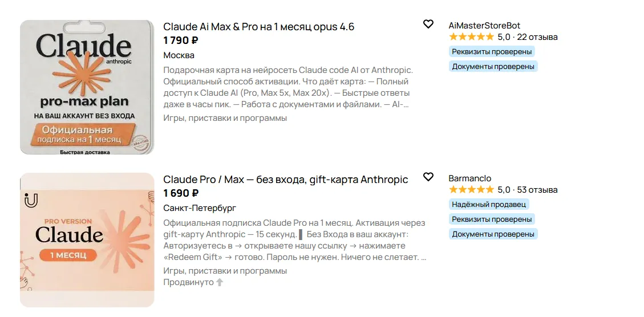Viewport: 644px width, 317px height.
Task: Open the pro-max plan listing thumbnail
Action: pyautogui.click(x=87, y=87)
